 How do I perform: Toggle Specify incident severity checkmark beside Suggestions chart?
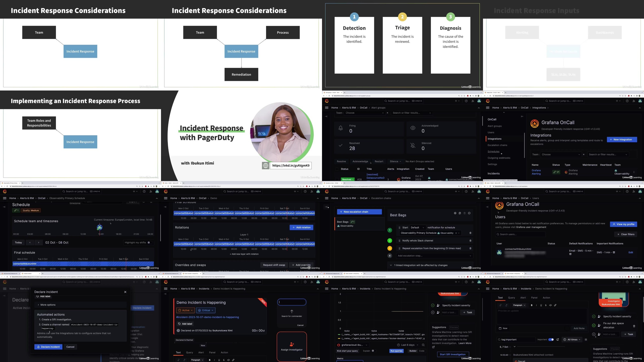(x=433, y=305)
